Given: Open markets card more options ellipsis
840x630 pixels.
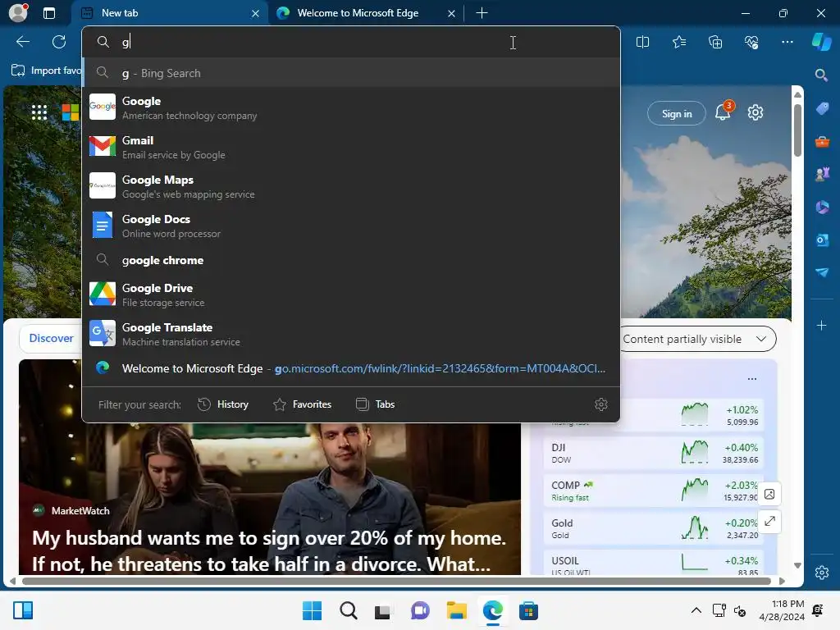Looking at the screenshot, I should point(752,379).
